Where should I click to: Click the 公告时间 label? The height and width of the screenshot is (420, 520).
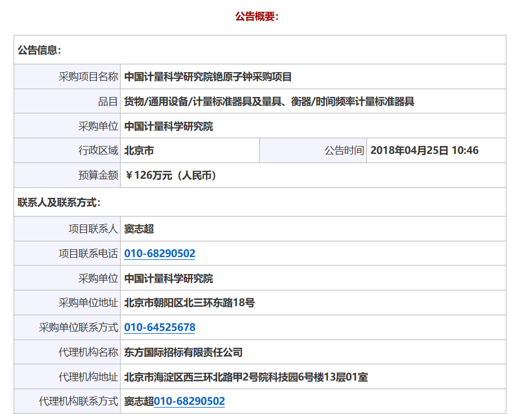click(344, 151)
